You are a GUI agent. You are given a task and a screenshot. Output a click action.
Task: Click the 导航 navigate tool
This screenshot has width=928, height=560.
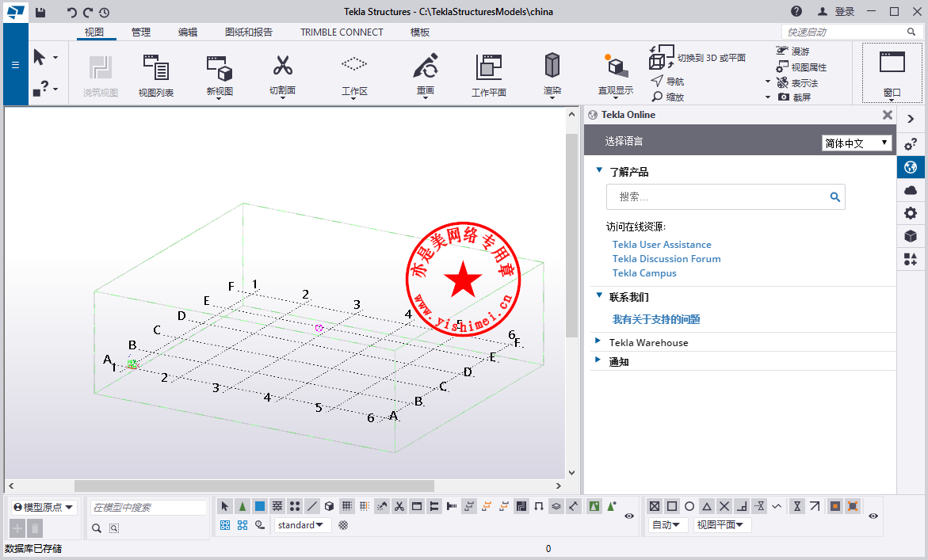[667, 81]
